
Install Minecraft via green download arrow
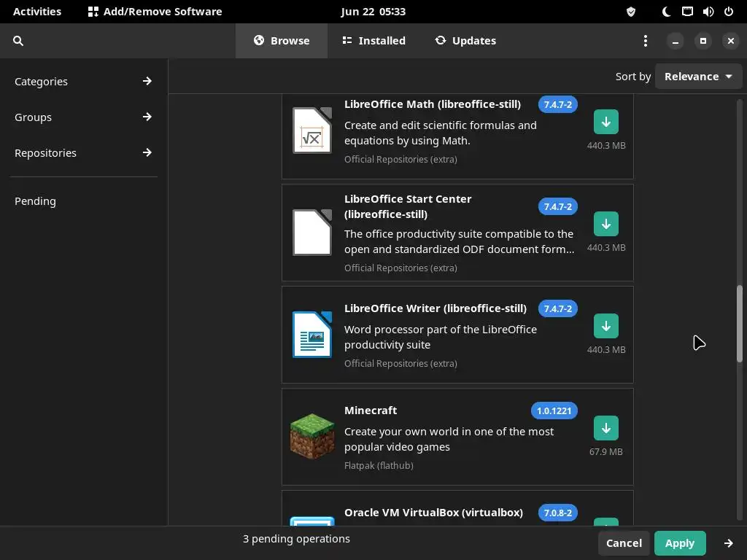(606, 428)
